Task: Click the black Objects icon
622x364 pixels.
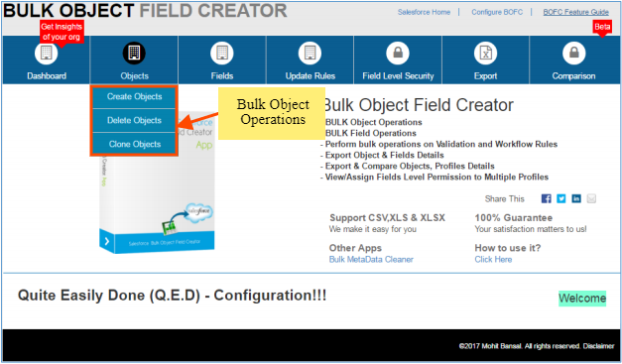Action: 134,53
